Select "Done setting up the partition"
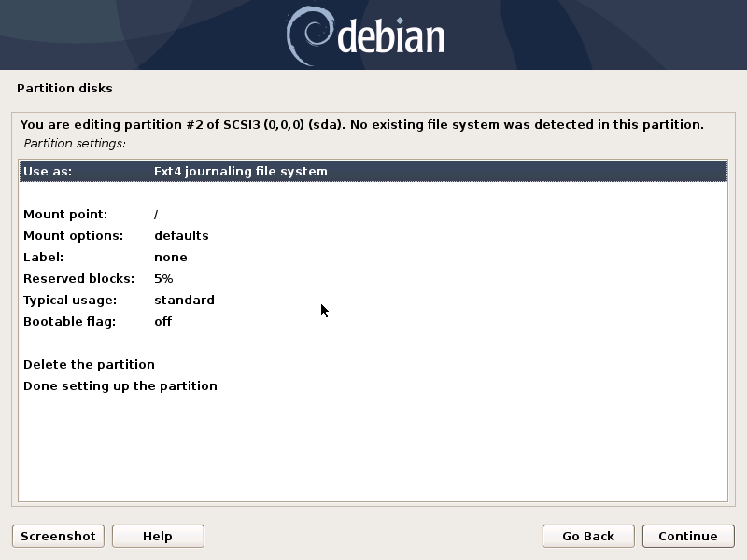747x560 pixels. (x=120, y=385)
